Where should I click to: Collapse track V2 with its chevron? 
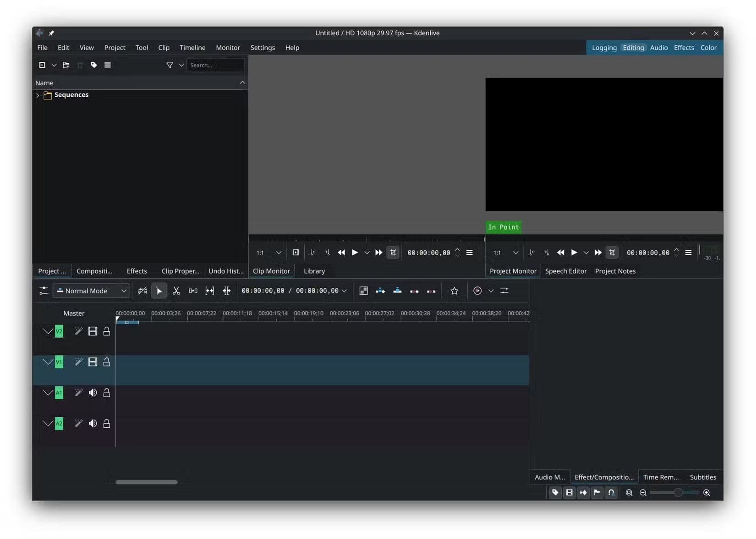tap(48, 331)
